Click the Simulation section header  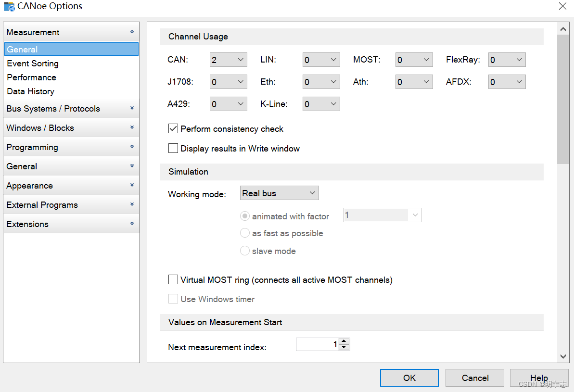click(x=352, y=172)
